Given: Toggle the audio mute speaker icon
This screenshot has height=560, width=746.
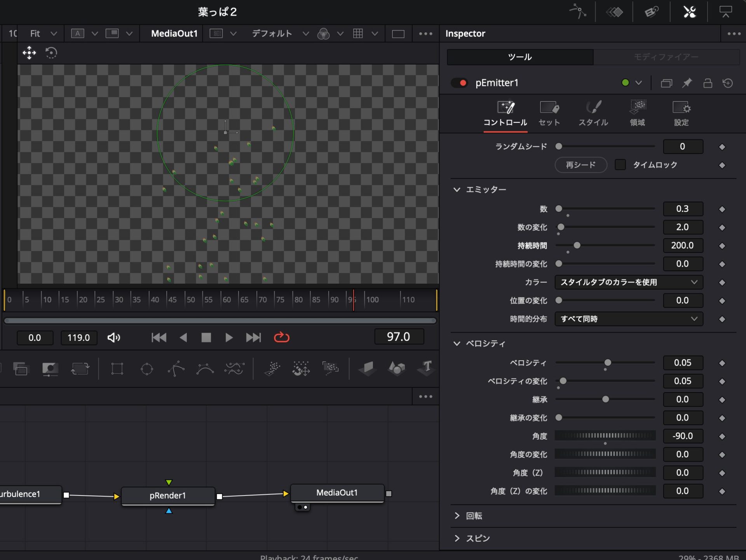Looking at the screenshot, I should [113, 337].
